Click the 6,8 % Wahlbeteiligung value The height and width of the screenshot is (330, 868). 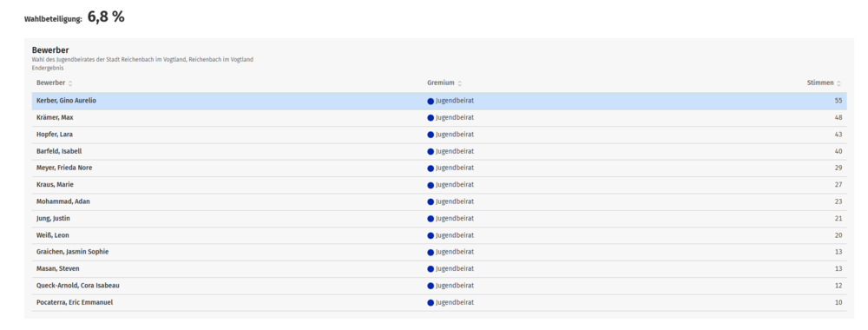click(106, 17)
